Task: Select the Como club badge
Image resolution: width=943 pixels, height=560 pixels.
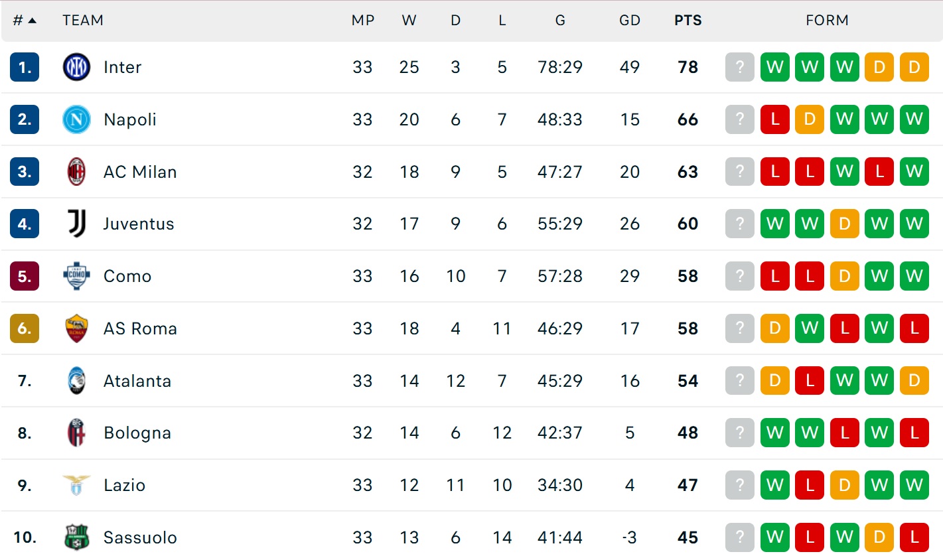Action: [76, 276]
